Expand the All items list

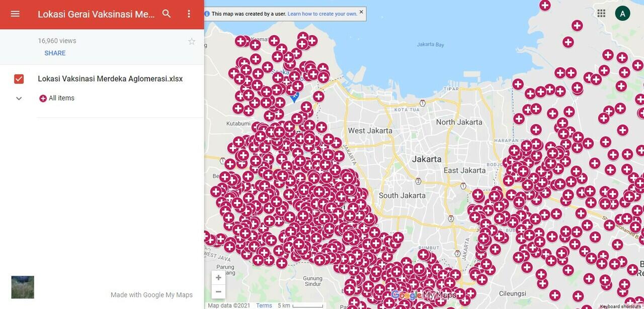[19, 98]
